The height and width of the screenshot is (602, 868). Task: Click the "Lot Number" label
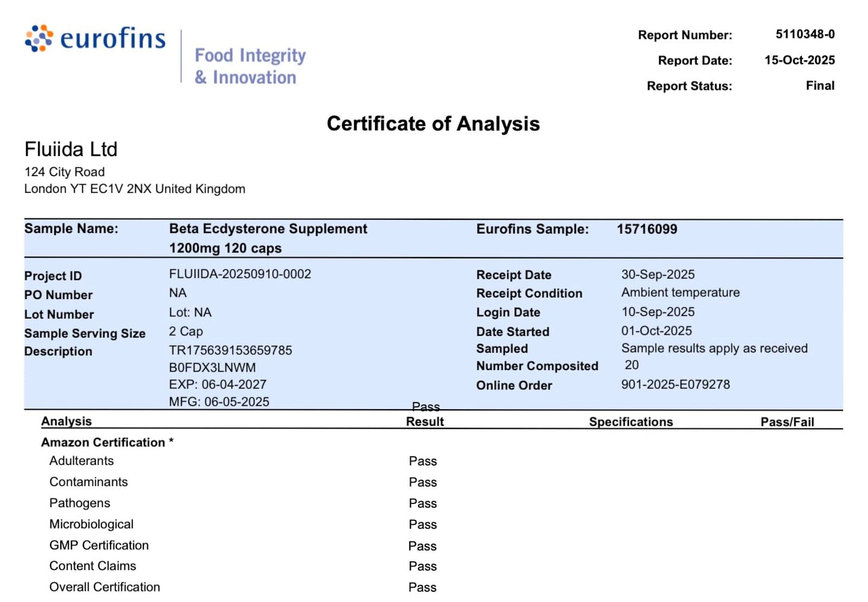[59, 314]
